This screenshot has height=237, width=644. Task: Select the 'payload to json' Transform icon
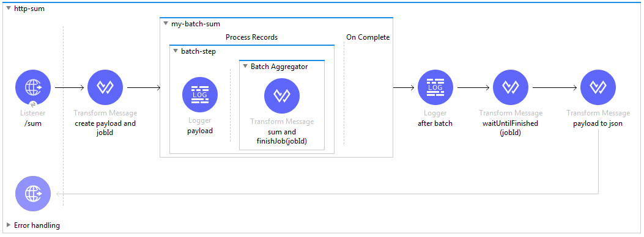pyautogui.click(x=598, y=87)
